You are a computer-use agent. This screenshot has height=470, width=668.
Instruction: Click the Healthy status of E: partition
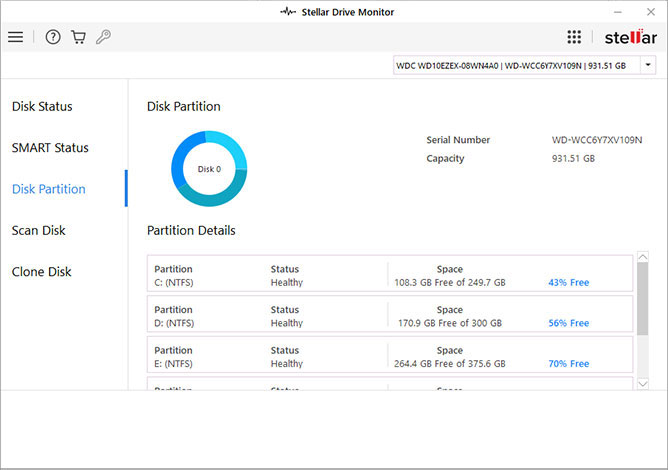click(287, 363)
